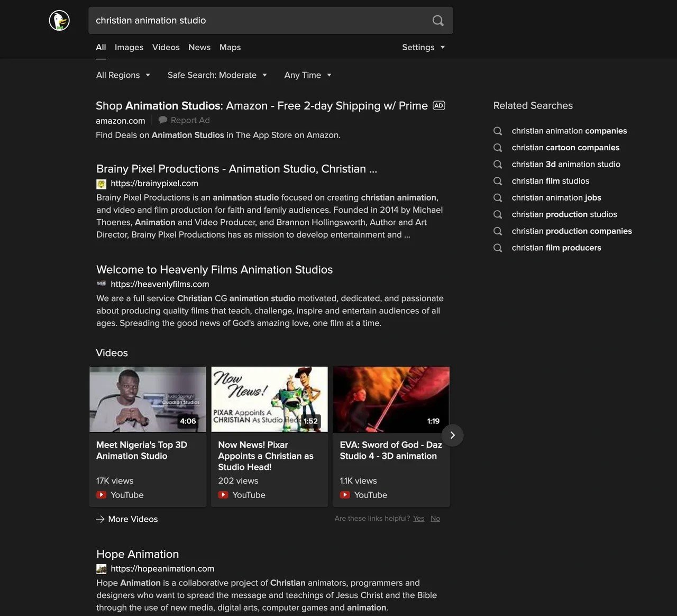Search related: christian production companies

coord(572,231)
